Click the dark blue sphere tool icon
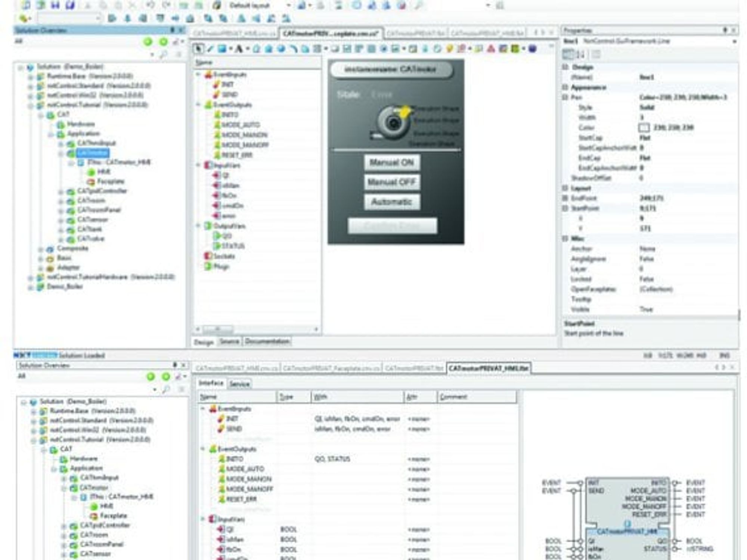 [533, 49]
